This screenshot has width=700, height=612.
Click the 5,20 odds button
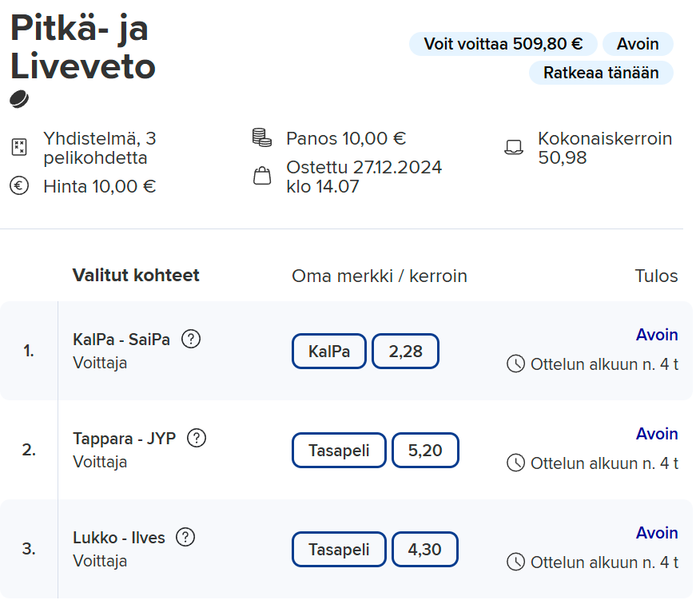point(425,451)
